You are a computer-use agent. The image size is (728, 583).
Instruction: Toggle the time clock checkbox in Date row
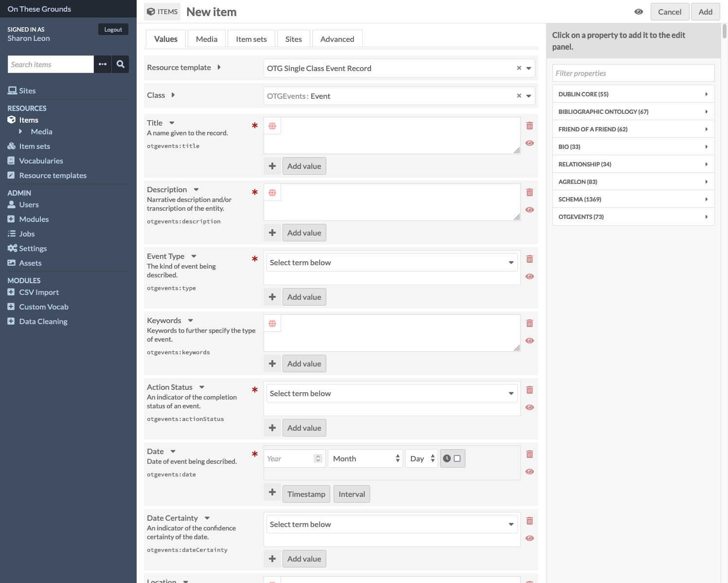[457, 458]
